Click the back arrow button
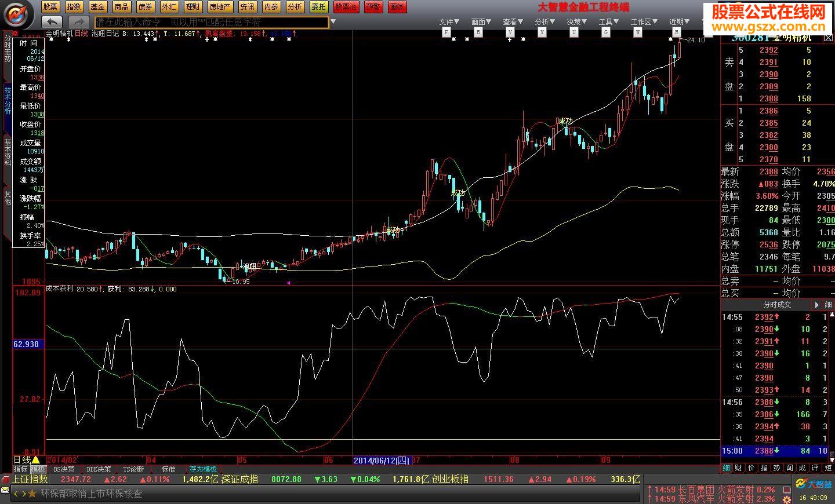Screen dimensions: 835x504 click(53, 22)
